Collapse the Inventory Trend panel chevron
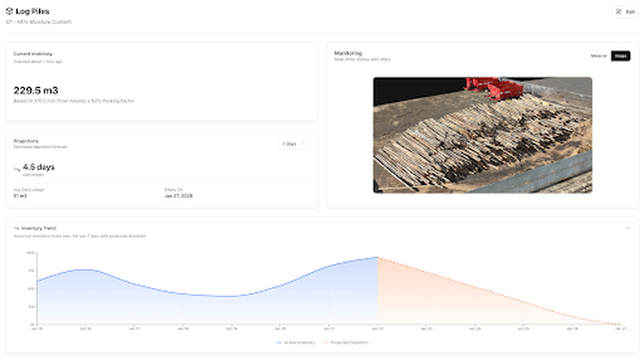This screenshot has width=644, height=360. click(628, 228)
